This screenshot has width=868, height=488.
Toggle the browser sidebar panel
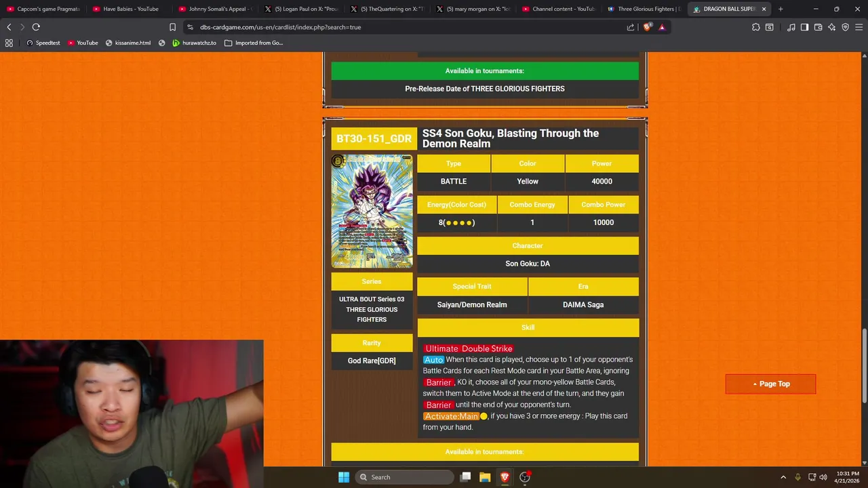tap(805, 27)
